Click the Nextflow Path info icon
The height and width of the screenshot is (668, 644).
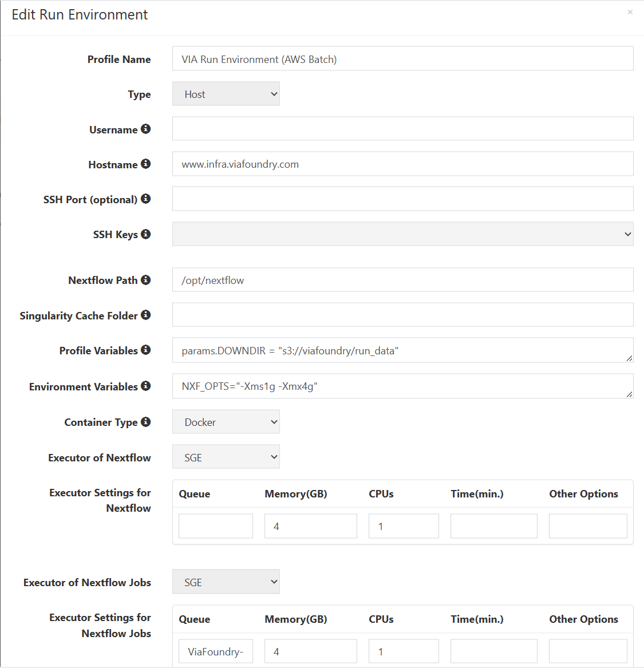[145, 279]
